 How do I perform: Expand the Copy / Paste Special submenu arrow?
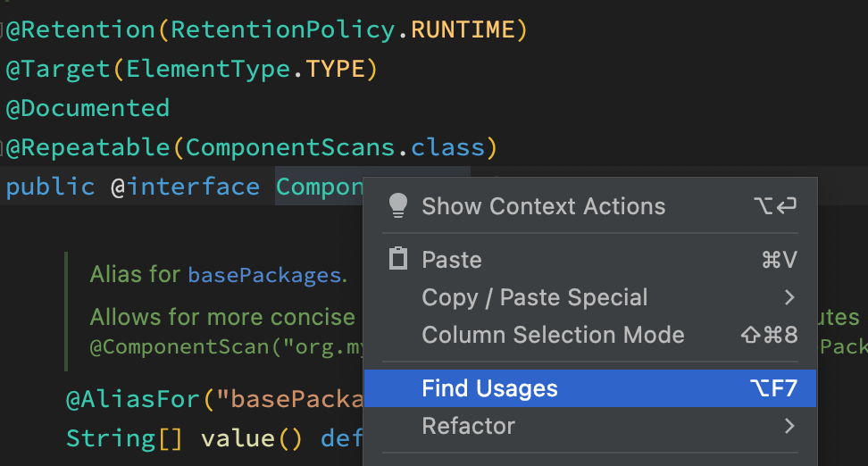(x=789, y=297)
